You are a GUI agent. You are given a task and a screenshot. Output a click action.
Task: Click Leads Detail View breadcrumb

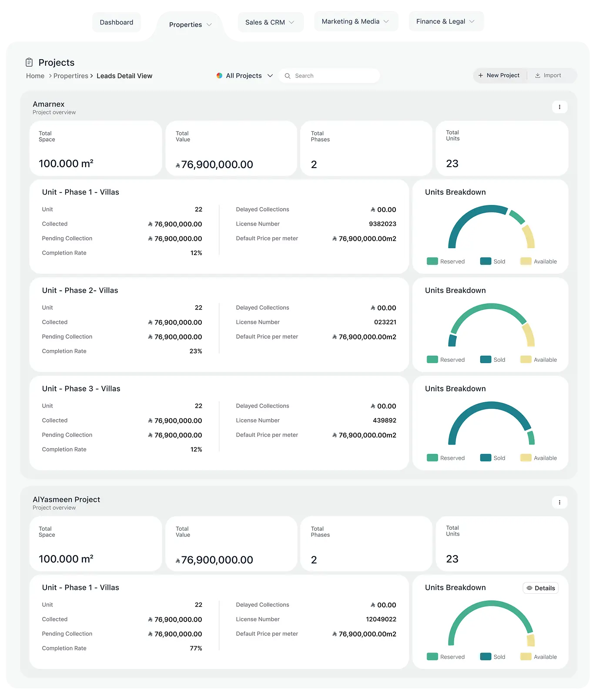tap(124, 76)
